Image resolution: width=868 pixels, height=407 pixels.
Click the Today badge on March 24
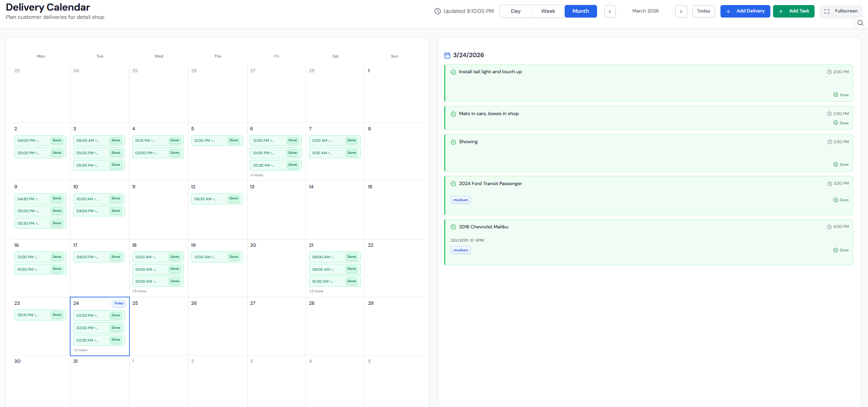point(119,303)
